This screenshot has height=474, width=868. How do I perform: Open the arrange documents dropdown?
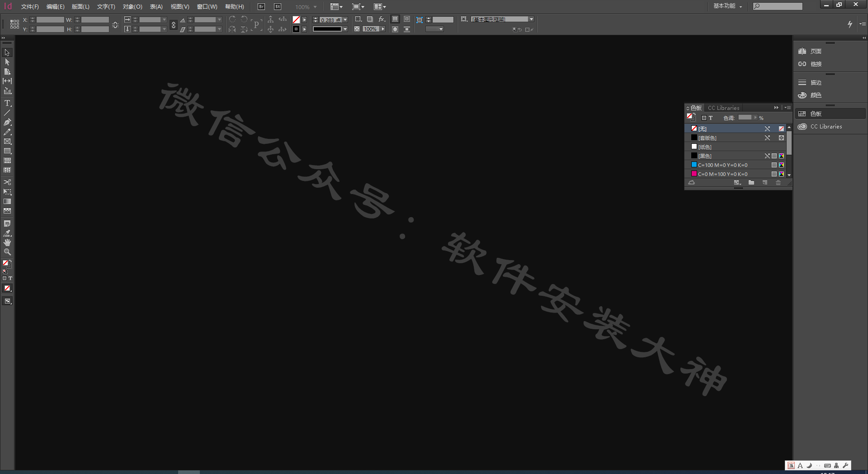pos(380,7)
